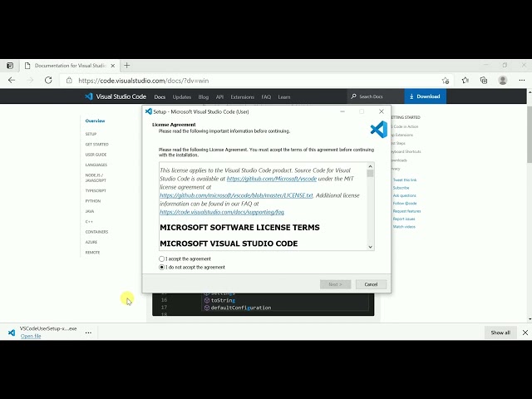Expand the C++ sidebar section
The width and height of the screenshot is (532, 399).
pos(89,222)
